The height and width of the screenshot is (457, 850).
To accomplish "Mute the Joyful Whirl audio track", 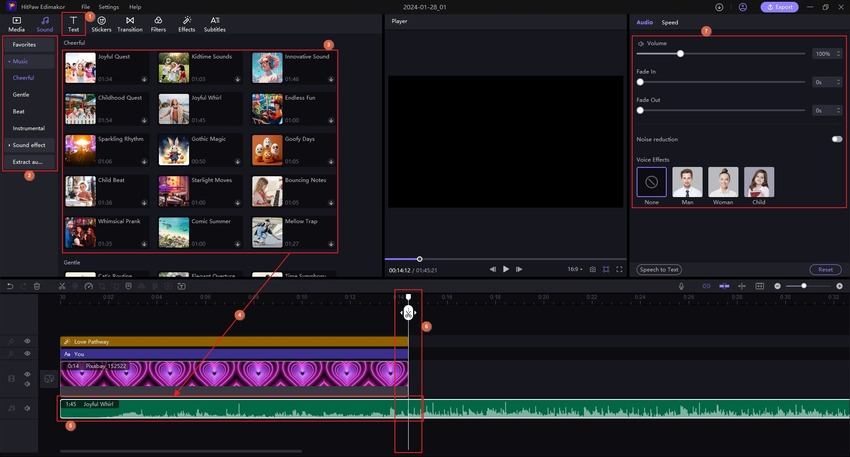I will [x=27, y=408].
